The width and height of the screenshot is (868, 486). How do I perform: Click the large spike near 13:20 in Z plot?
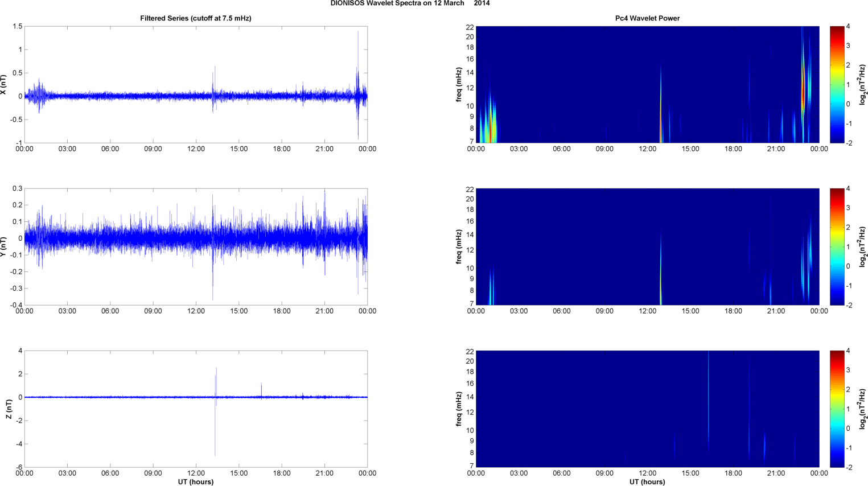(x=215, y=413)
